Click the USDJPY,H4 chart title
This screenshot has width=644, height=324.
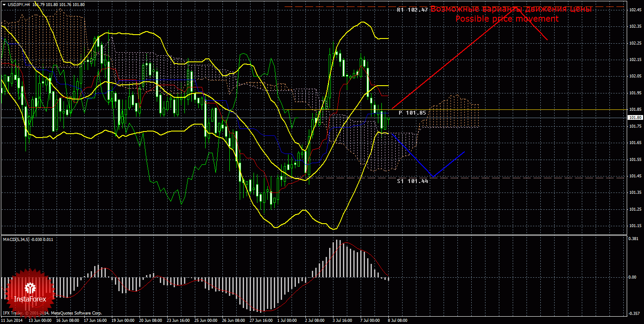click(19, 4)
